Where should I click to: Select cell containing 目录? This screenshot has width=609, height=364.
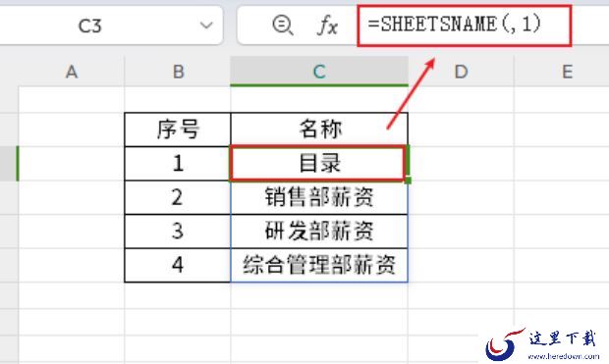(318, 164)
